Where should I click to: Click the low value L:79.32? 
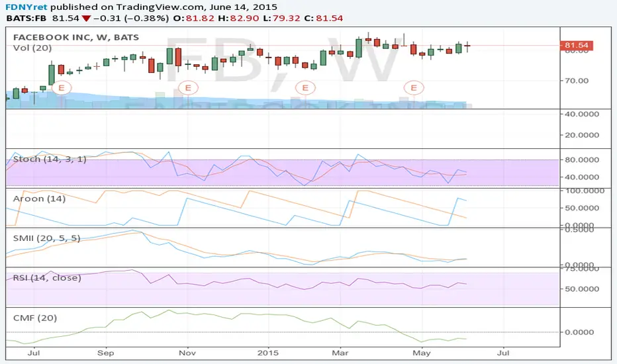pos(281,18)
